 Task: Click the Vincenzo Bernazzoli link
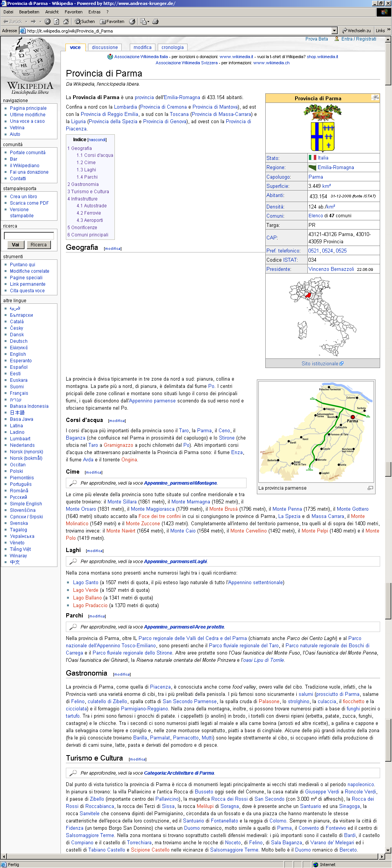(x=331, y=269)
